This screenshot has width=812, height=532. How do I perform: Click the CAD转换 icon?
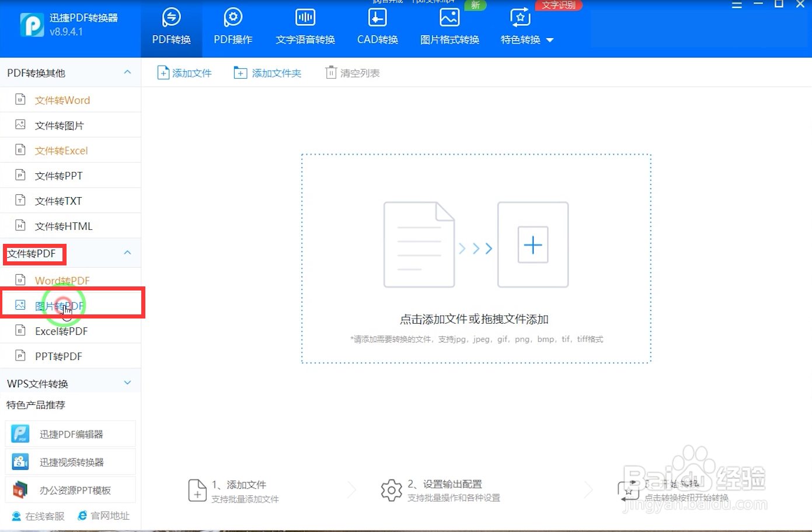point(377,17)
